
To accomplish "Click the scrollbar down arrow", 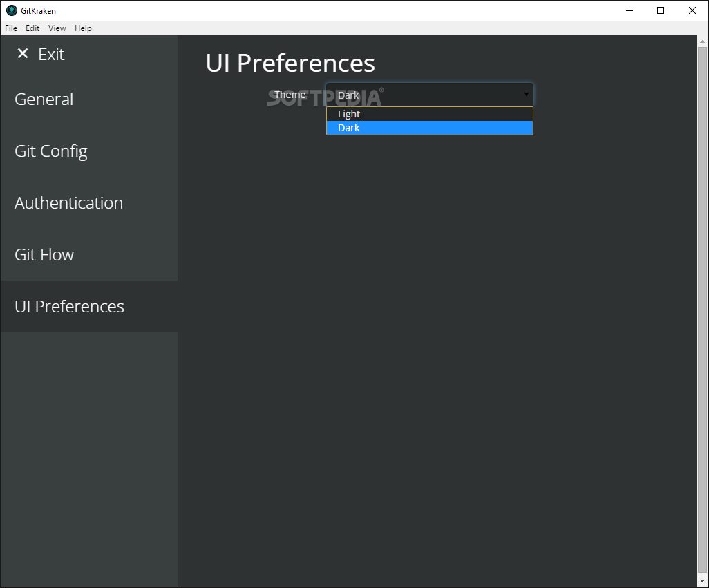I will pos(702,581).
